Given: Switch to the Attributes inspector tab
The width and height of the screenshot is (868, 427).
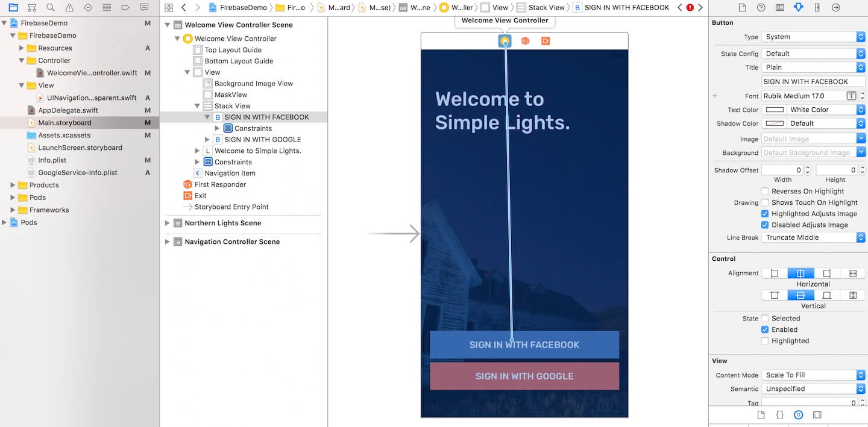Looking at the screenshot, I should click(798, 7).
